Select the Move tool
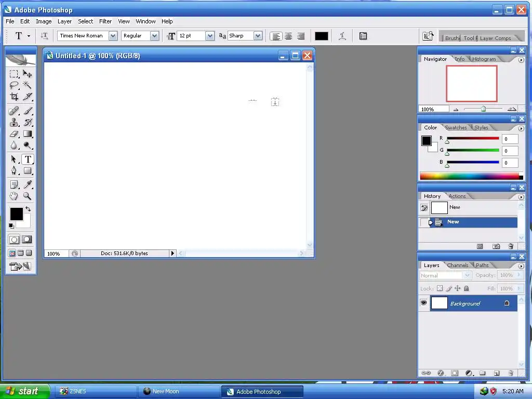This screenshot has width=532, height=399. pos(28,74)
